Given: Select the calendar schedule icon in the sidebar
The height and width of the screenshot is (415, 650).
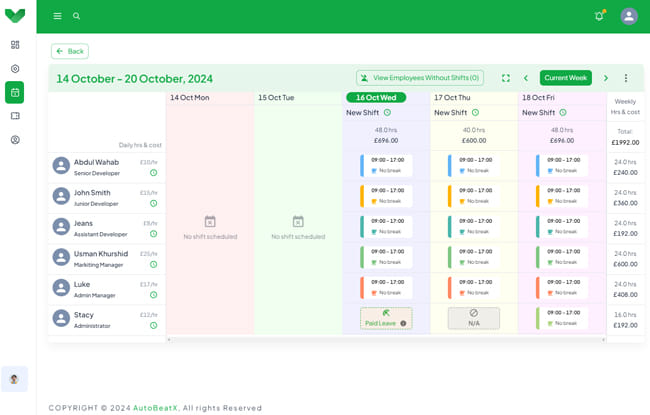Looking at the screenshot, I should tap(15, 93).
